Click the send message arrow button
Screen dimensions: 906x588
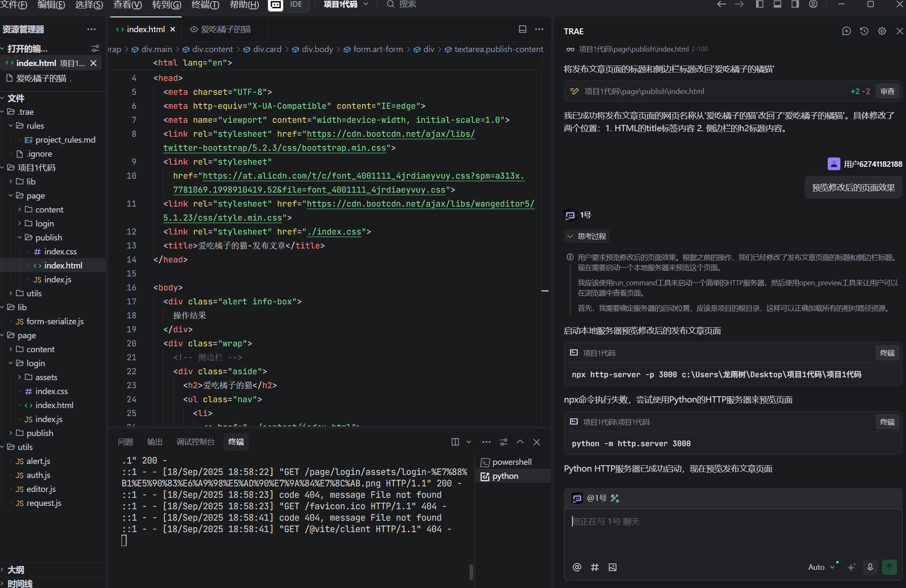[x=889, y=567]
